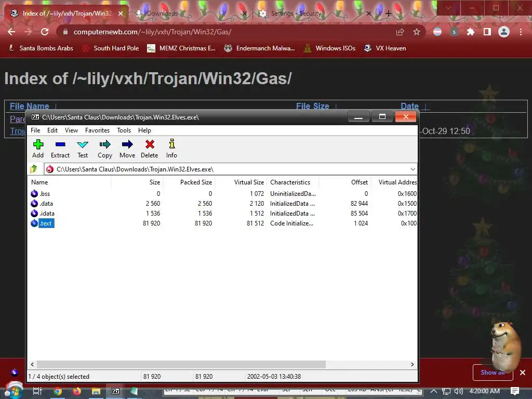Toggle Chrome side panel icon
Image resolution: width=532 pixels, height=399 pixels.
coord(487,32)
